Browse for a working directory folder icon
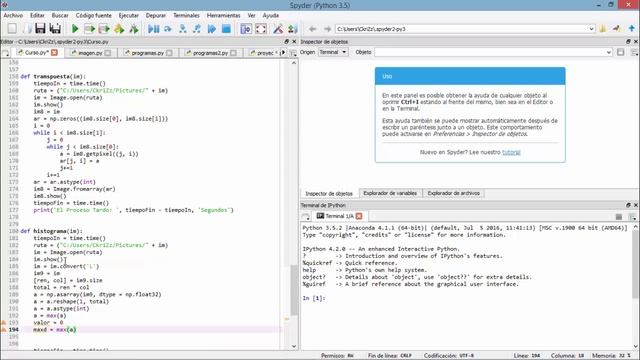 (x=602, y=29)
